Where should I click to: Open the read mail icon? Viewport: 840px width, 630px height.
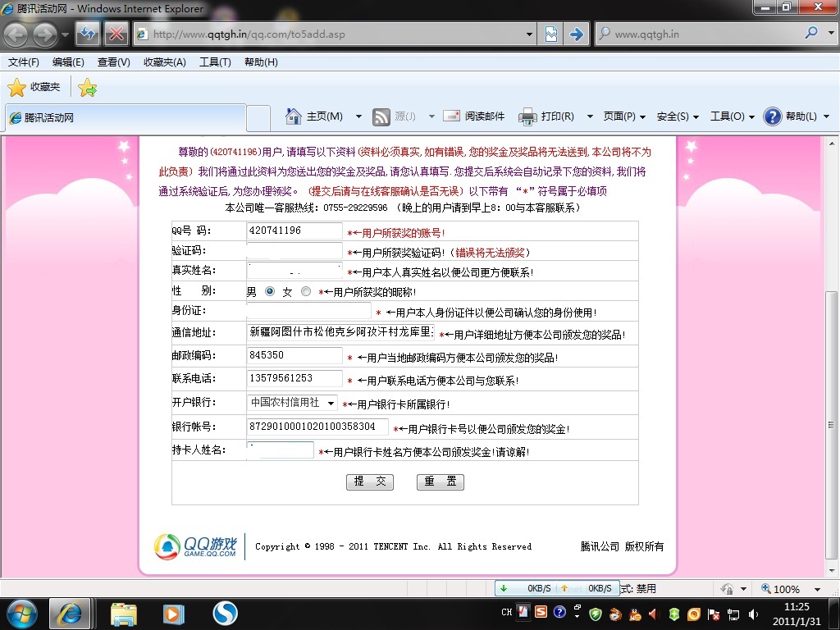[451, 116]
